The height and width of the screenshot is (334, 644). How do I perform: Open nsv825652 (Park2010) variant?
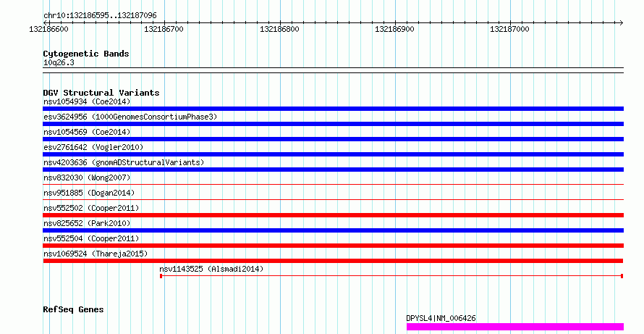point(87,223)
